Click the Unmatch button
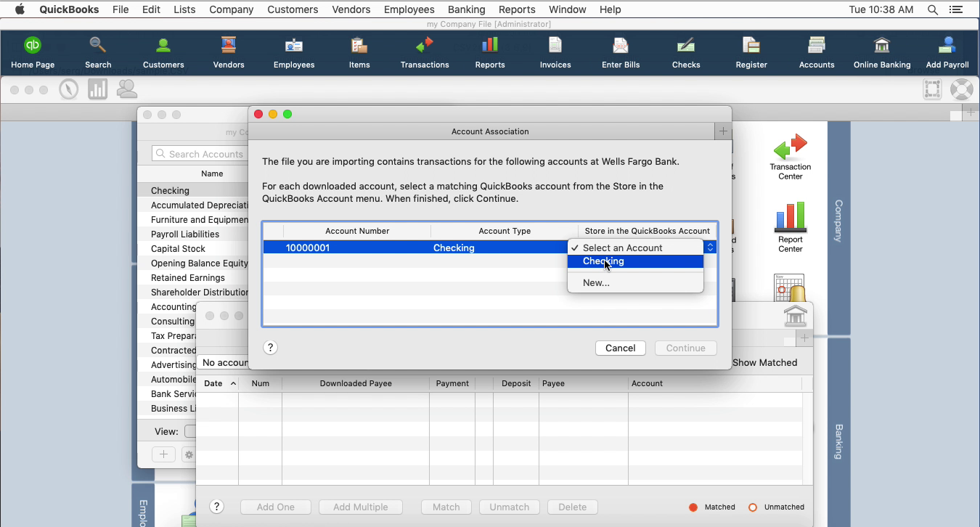Viewport: 980px width, 527px height. [510, 507]
